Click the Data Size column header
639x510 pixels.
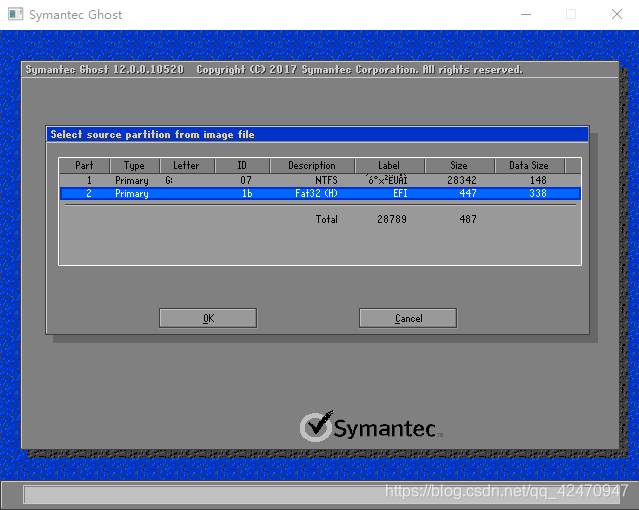(x=529, y=166)
